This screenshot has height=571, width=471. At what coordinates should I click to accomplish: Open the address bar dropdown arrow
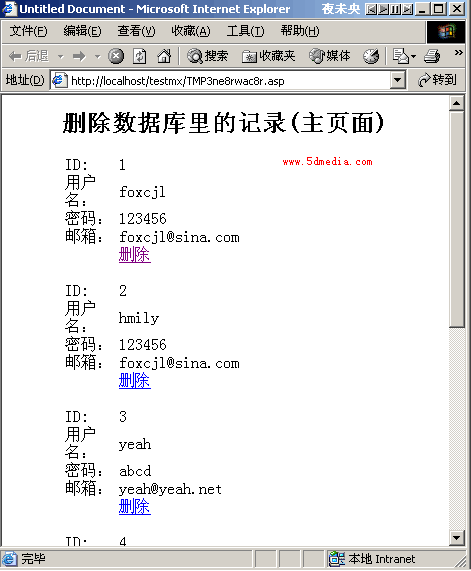click(398, 80)
